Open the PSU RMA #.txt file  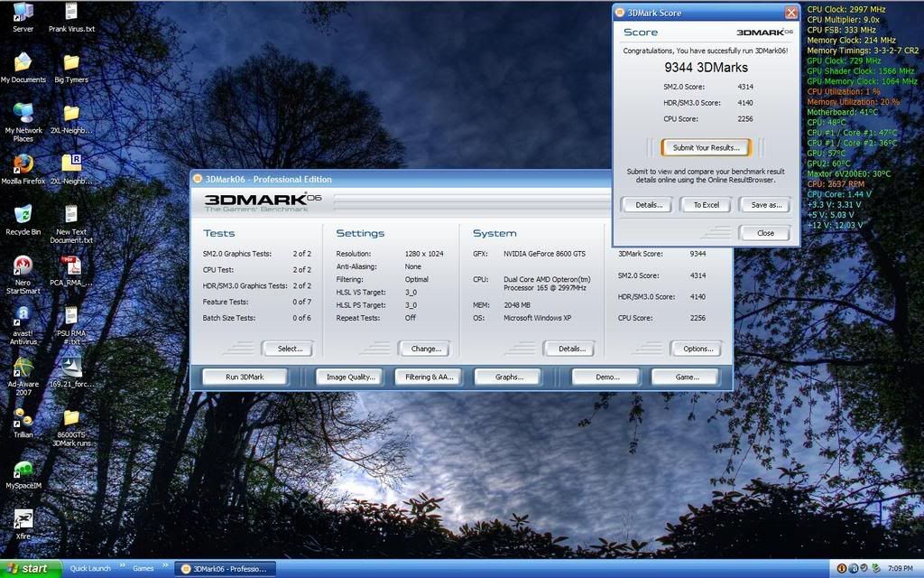point(71,315)
